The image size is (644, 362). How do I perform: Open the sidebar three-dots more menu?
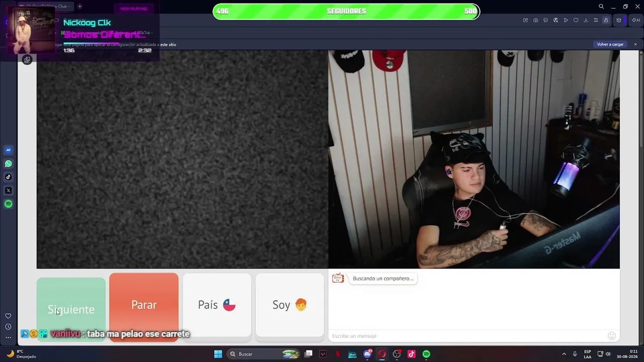pos(8,337)
